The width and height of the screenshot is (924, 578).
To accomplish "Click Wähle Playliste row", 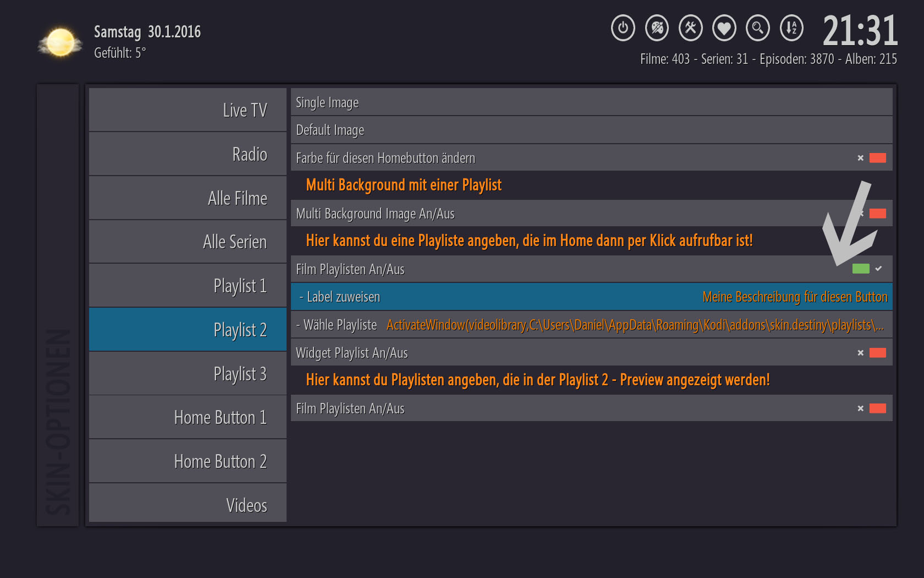I will click(591, 325).
